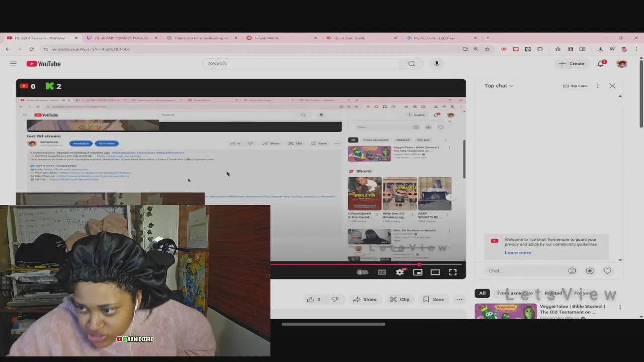This screenshot has width=644, height=362.
Task: Toggle the autoplay switch in player
Action: (x=362, y=272)
